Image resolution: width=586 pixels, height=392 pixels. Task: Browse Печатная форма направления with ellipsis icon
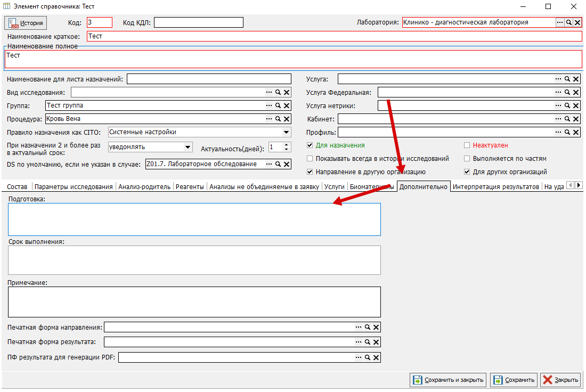(x=359, y=327)
